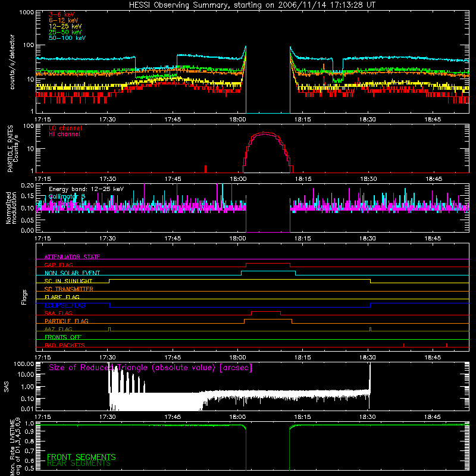
Task: Click the 17:15 tick under the SAS panel
Action: click(43, 417)
